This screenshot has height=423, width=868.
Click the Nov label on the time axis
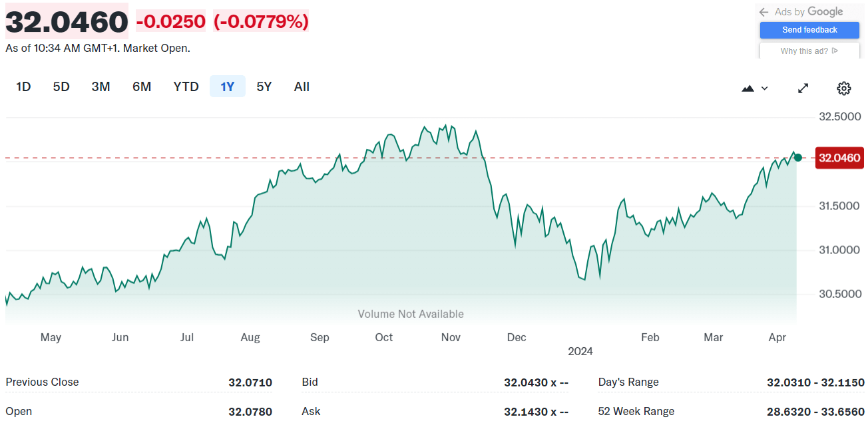tap(451, 338)
